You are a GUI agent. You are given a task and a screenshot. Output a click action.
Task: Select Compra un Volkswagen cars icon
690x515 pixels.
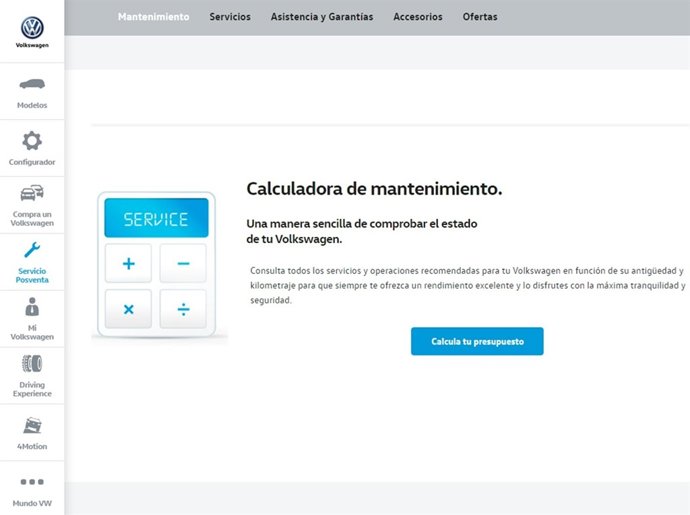coord(32,193)
